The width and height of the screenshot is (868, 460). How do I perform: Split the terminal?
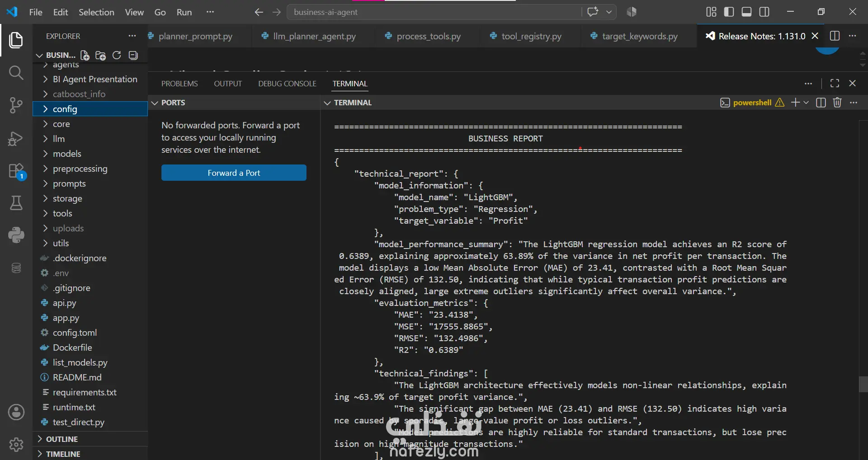(x=821, y=103)
